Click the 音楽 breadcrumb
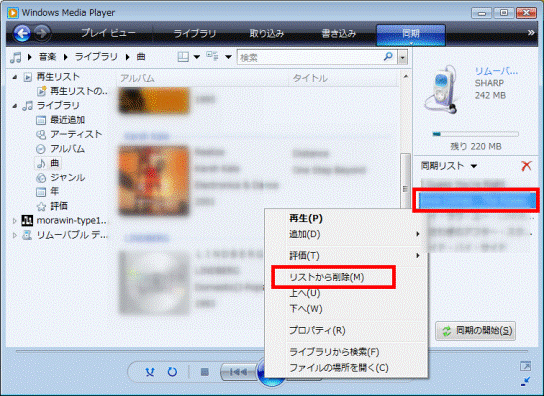The image size is (544, 396). click(48, 57)
